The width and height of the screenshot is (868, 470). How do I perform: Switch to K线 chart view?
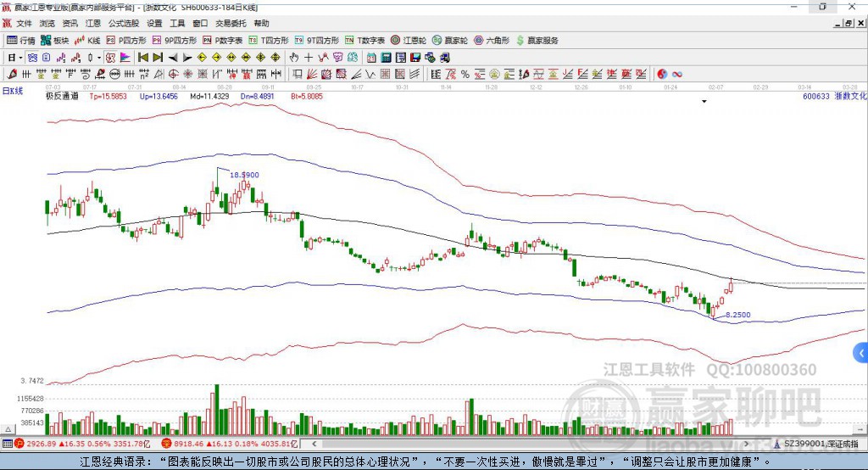[x=87, y=41]
